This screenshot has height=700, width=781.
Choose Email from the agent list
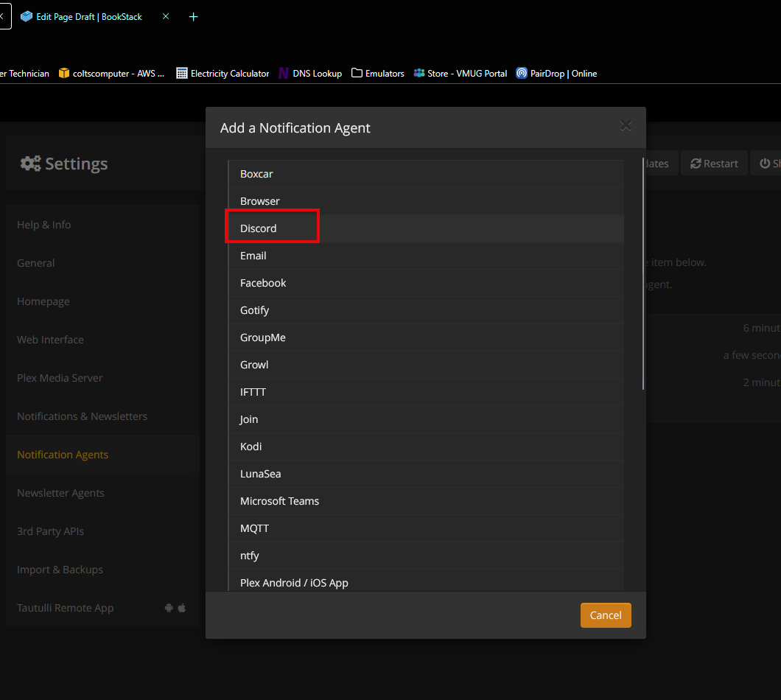[427, 256]
